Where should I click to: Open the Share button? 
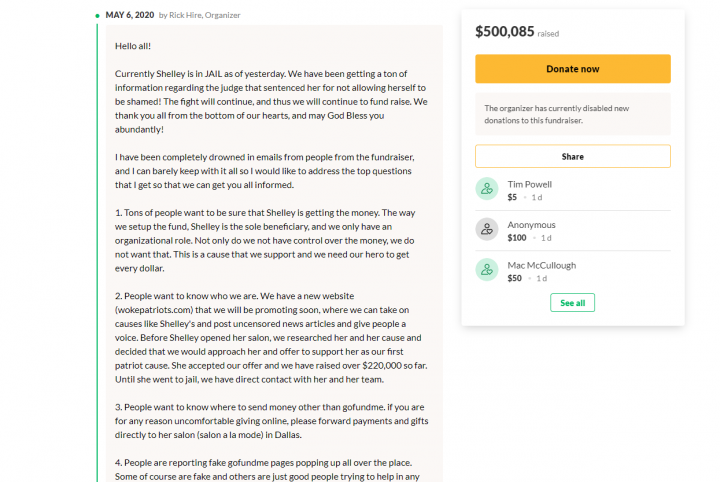pos(573,157)
